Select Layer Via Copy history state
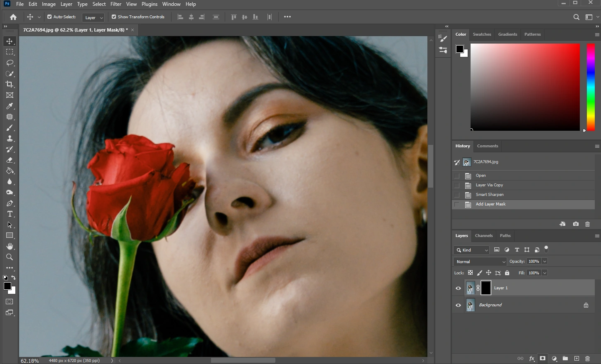This screenshot has height=364, width=601. pyautogui.click(x=523, y=185)
